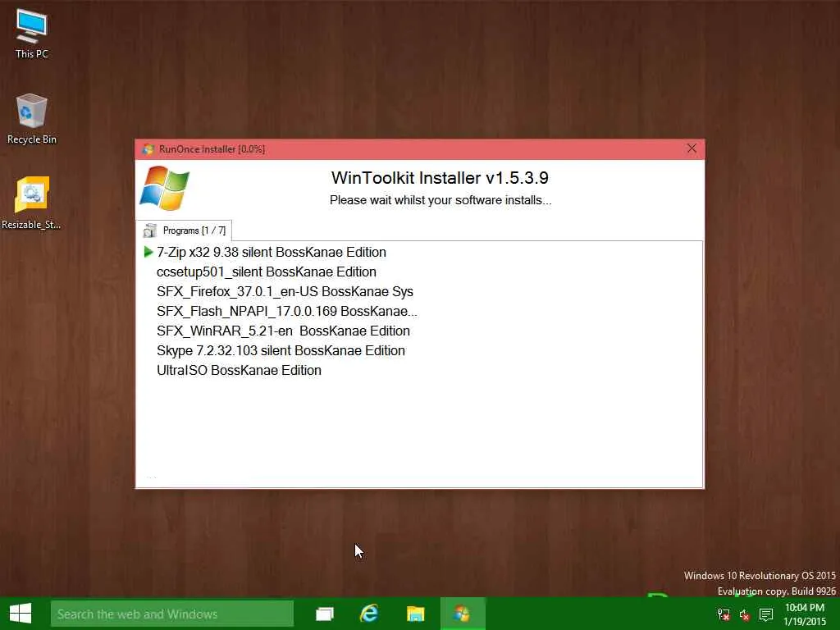Click the muted volume tray icon
This screenshot has width=840, height=630.
point(745,614)
